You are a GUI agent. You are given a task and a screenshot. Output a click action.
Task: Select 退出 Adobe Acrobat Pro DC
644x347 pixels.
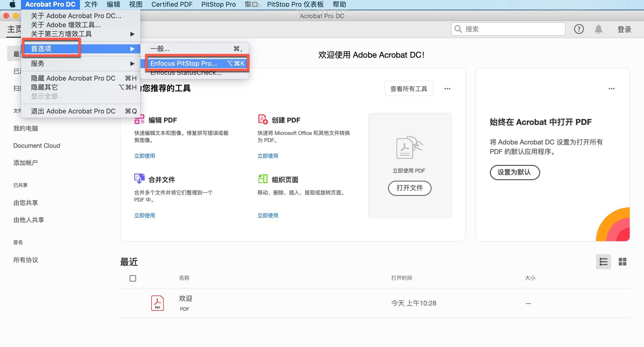pos(81,111)
